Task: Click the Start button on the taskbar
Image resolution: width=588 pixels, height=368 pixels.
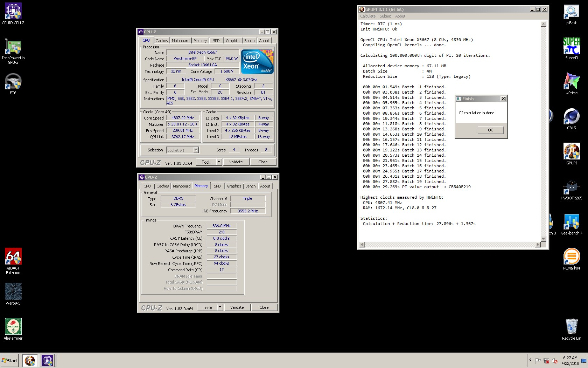Action: click(x=9, y=361)
